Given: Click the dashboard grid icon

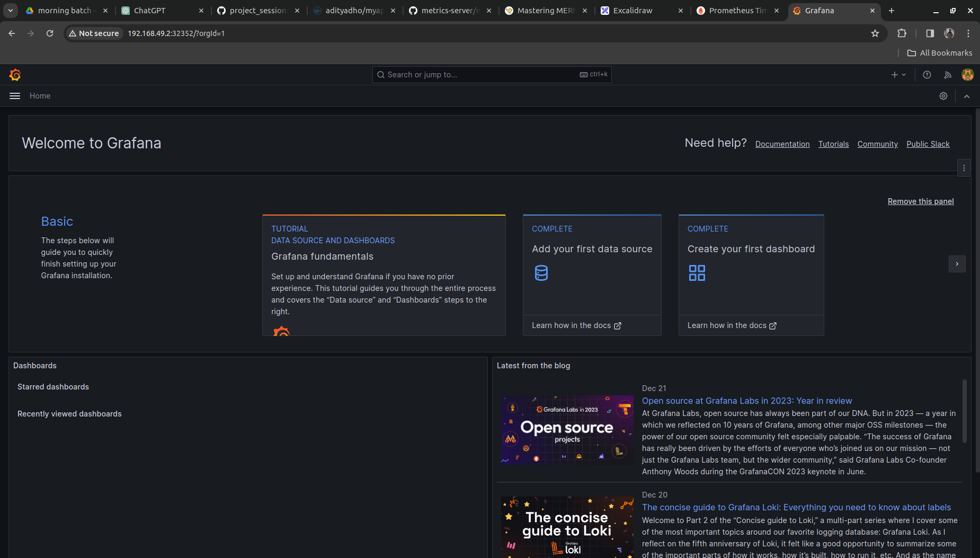Looking at the screenshot, I should (x=697, y=273).
